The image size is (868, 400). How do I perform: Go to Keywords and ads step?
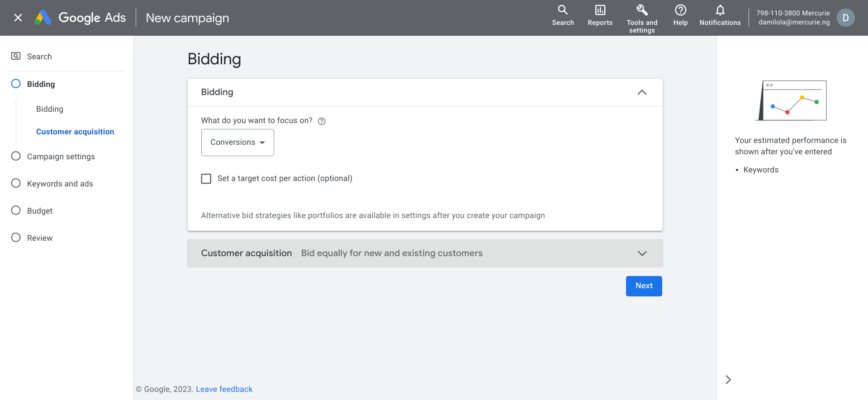[x=60, y=184]
